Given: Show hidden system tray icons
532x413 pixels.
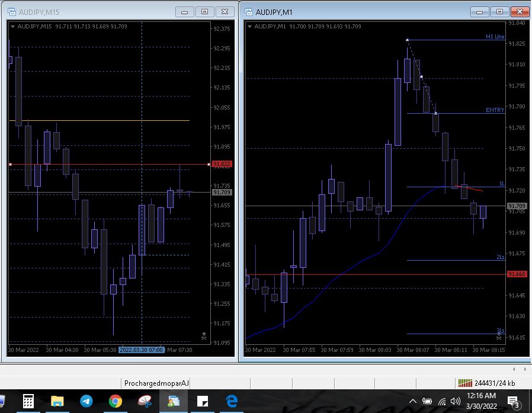Looking at the screenshot, I should [413, 402].
